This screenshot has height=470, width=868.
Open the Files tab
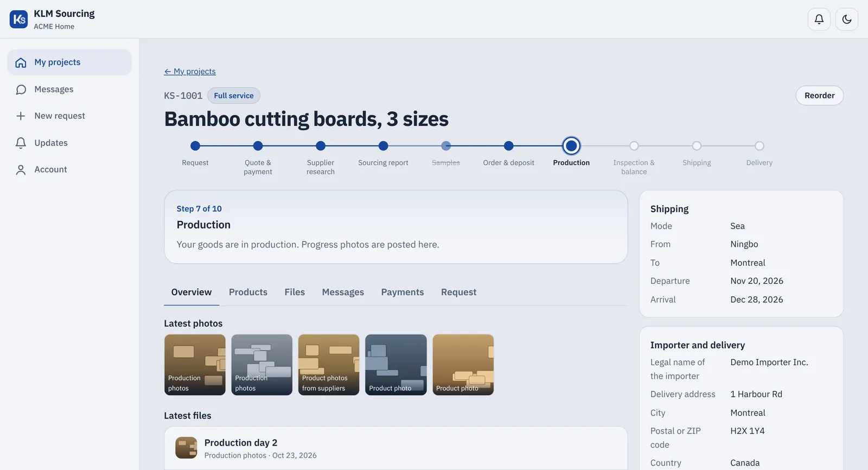(x=295, y=292)
